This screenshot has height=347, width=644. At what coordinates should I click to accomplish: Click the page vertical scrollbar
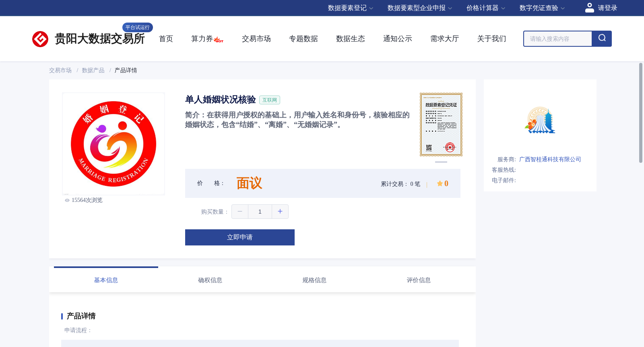(641, 113)
